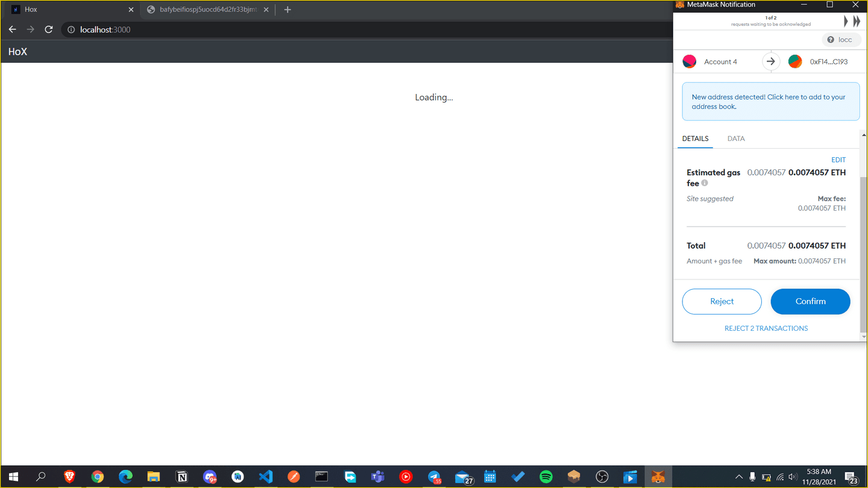Open the Windows Start menu

tap(13, 477)
